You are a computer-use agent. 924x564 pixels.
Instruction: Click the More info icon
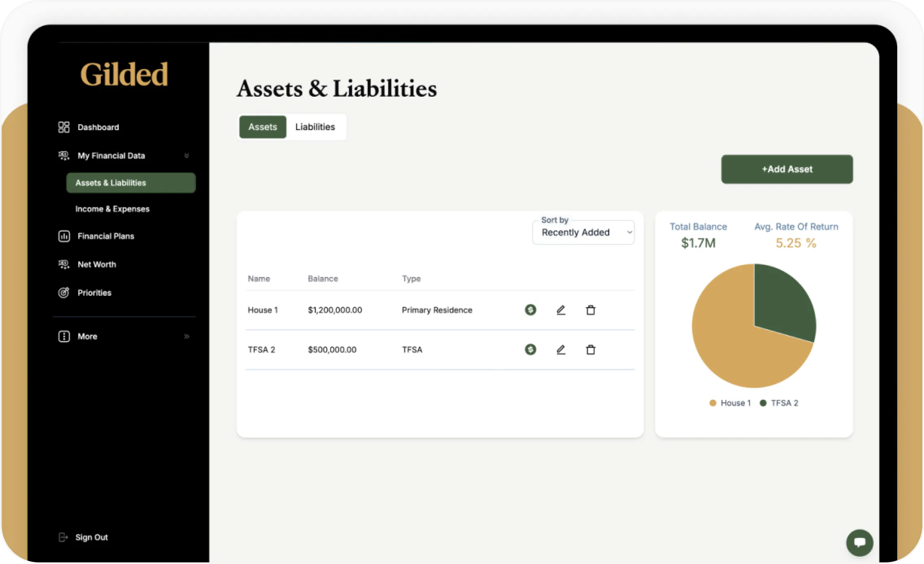[x=63, y=336]
